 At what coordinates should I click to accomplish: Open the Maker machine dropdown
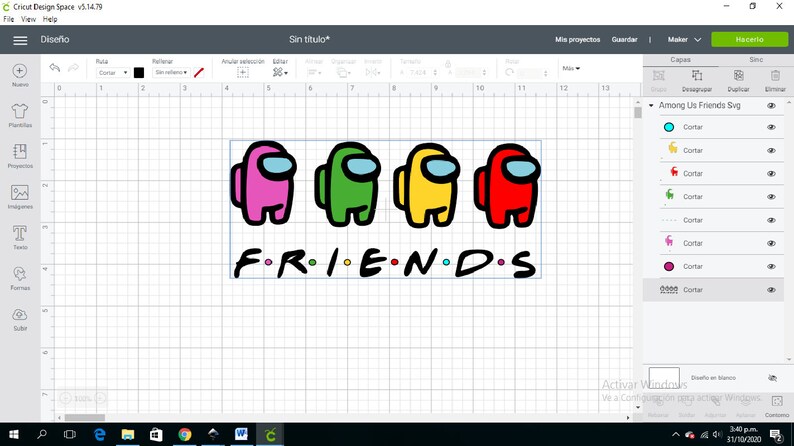684,39
